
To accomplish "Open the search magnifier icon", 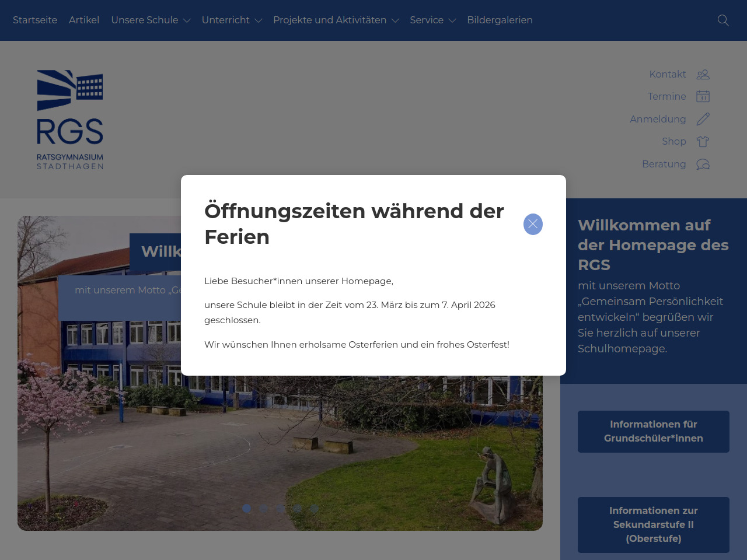I will [723, 20].
